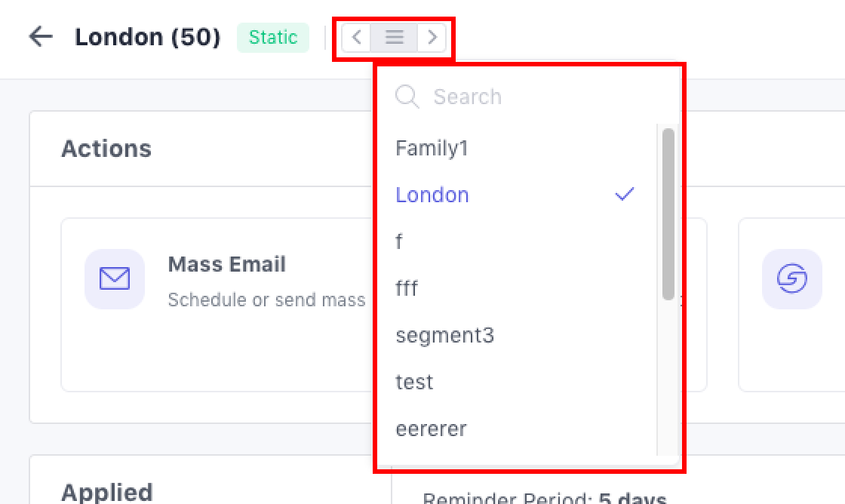Select the London entry in the list
This screenshot has width=845, height=504.
[432, 195]
